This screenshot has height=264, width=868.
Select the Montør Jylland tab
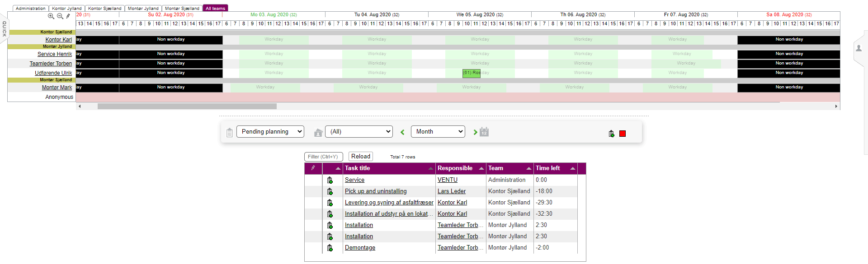pos(143,8)
